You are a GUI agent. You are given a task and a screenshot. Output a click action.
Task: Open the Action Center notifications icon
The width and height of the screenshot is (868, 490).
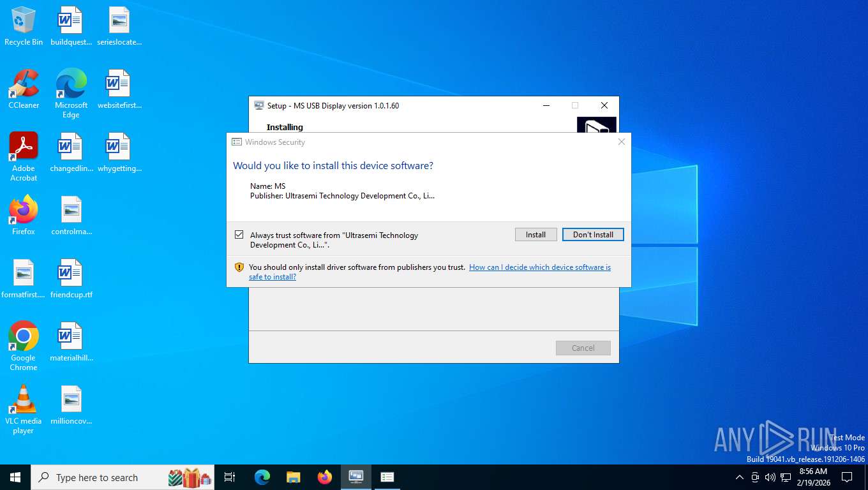pyautogui.click(x=847, y=477)
